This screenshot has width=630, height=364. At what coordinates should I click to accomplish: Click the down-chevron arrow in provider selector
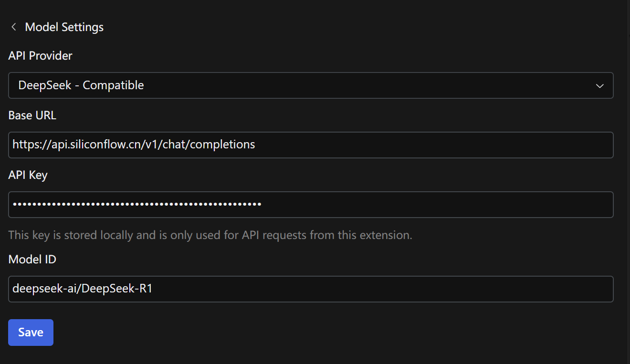pyautogui.click(x=599, y=86)
